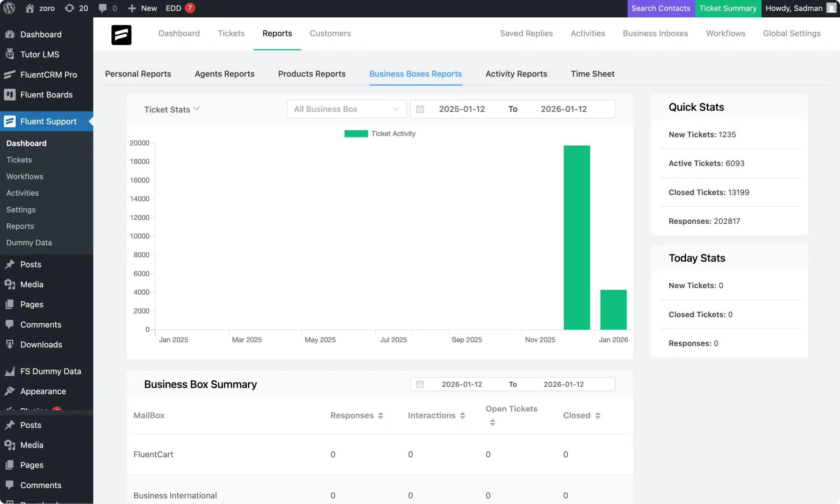Toggle sorting on the Responses column
Screen dimensions: 840x504
coord(380,415)
